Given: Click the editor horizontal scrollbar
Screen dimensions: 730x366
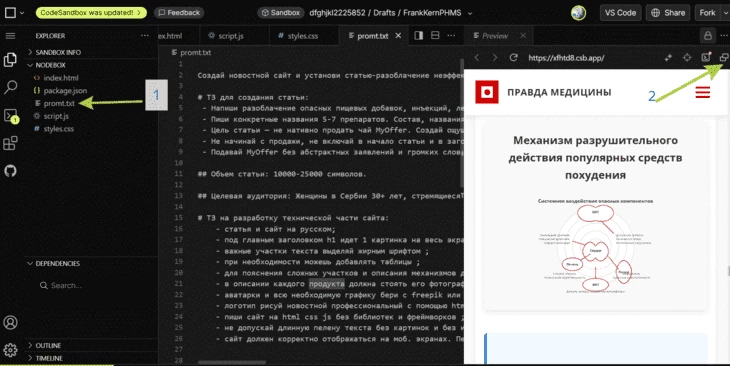Looking at the screenshot, I should coord(232,362).
